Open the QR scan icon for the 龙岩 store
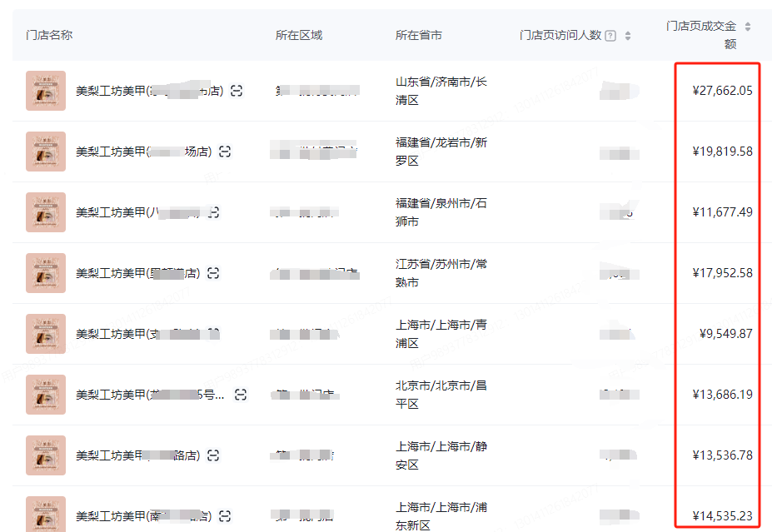 tap(227, 151)
